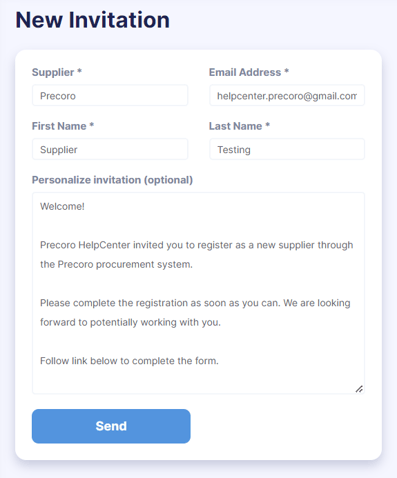397x478 pixels.
Task: Click into the First Name field
Action: point(110,149)
